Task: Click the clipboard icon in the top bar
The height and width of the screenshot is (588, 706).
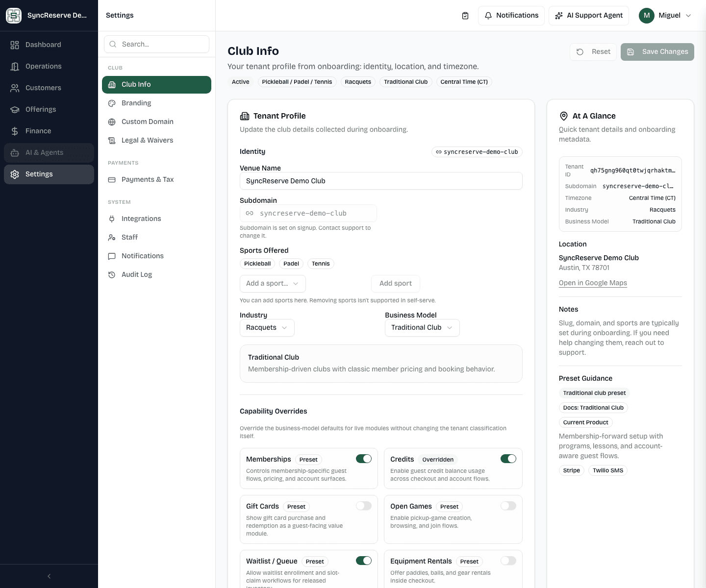Action: 465,15
